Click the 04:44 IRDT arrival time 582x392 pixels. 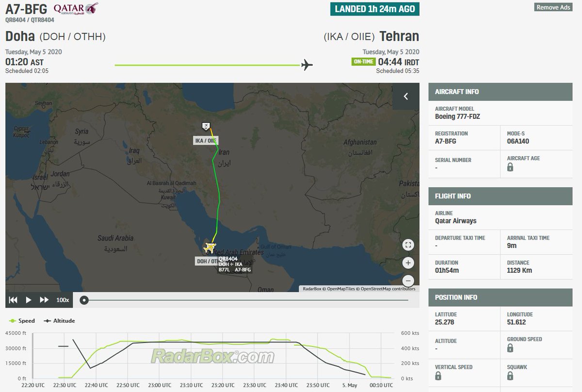pyautogui.click(x=399, y=62)
